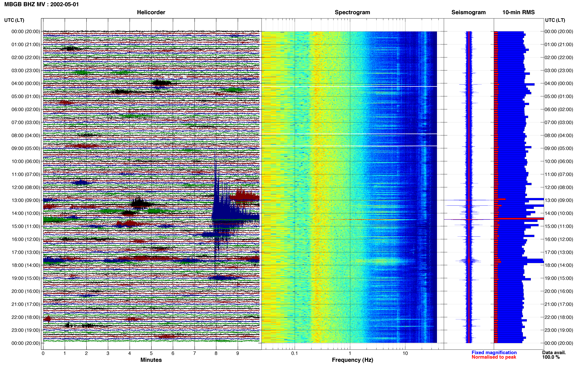Click the 100.0 % data availability value
This screenshot has height=368, width=588.
551,357
